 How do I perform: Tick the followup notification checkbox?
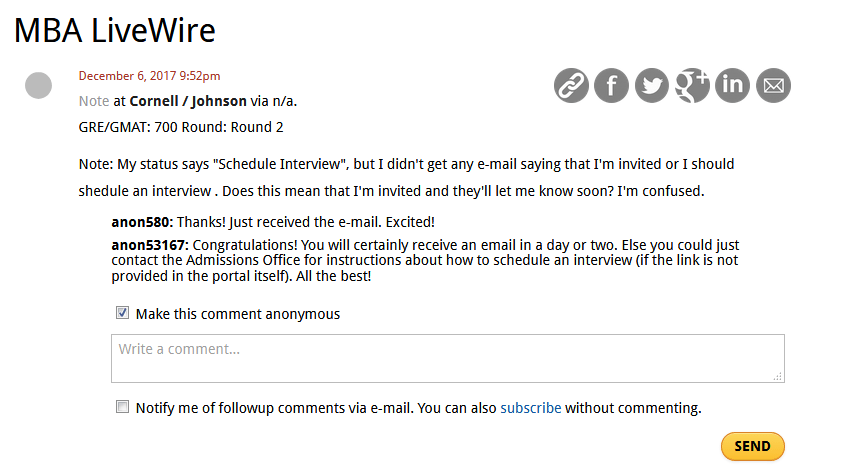click(x=123, y=407)
